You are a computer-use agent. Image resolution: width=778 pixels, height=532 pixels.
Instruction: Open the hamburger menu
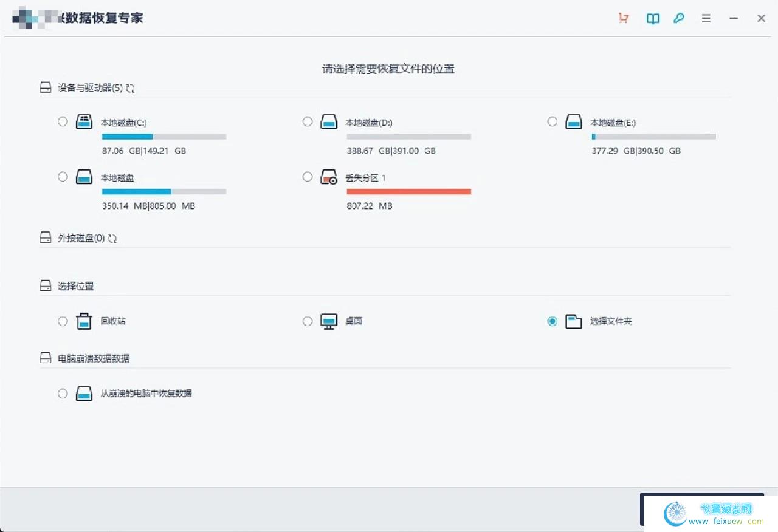706,19
